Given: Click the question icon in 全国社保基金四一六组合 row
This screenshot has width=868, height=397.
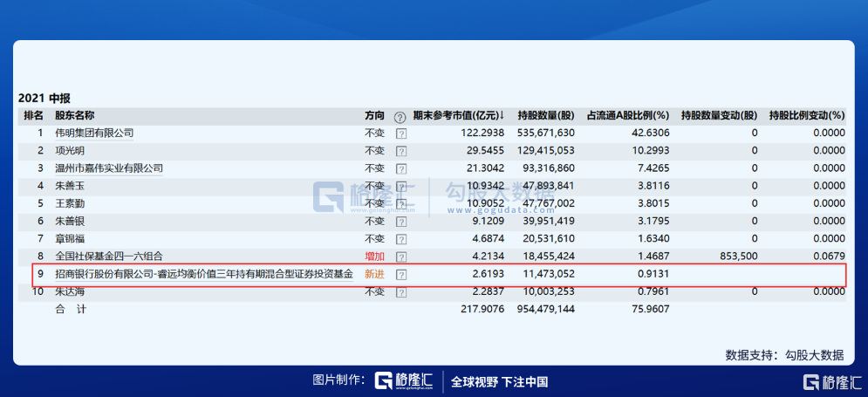Looking at the screenshot, I should (401, 257).
